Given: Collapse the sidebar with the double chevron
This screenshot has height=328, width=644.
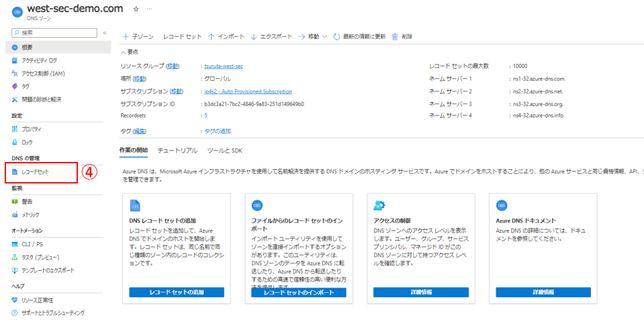Looking at the screenshot, I should [104, 33].
